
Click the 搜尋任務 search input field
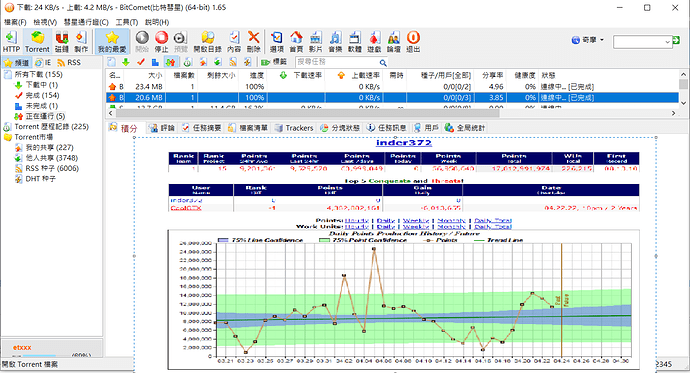[x=337, y=62]
